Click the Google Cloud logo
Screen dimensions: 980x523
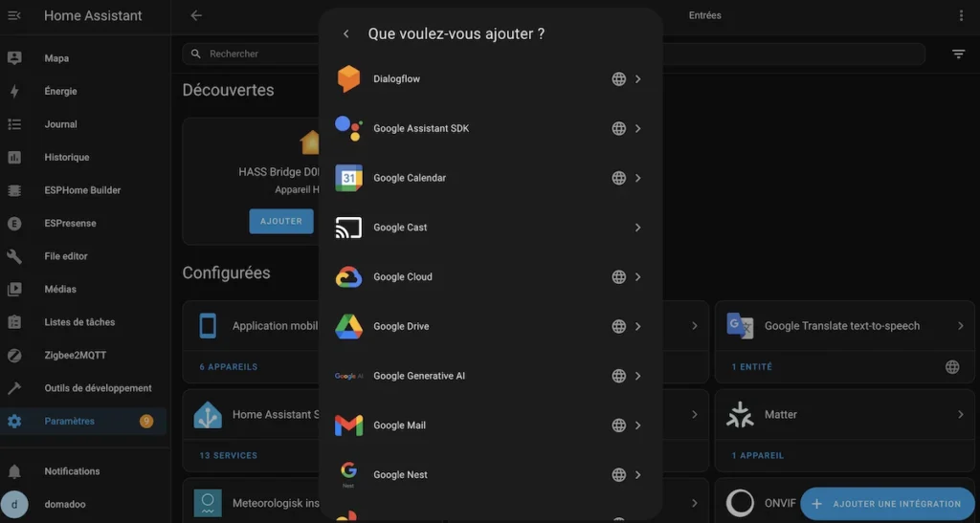[348, 277]
